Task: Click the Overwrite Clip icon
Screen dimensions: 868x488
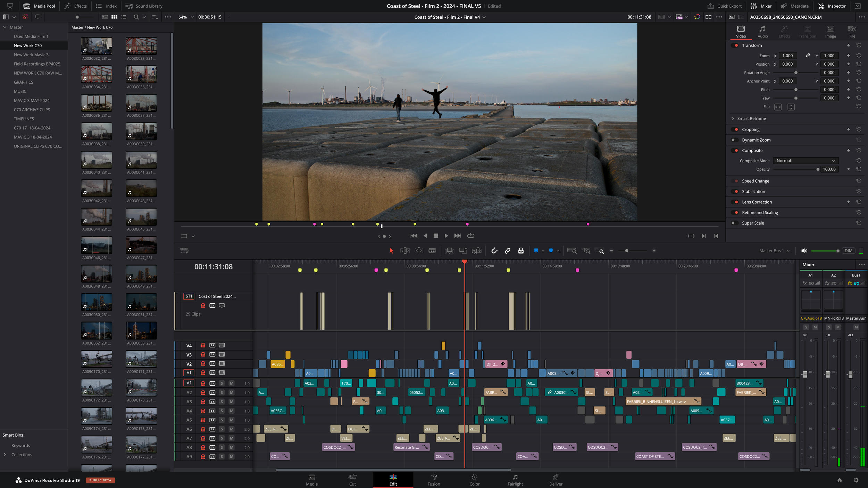Action: click(463, 250)
